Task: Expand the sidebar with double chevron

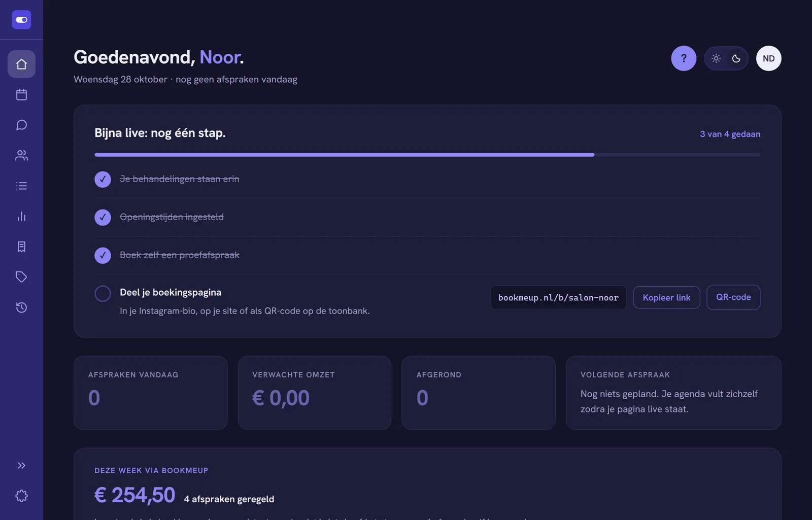Action: [21, 465]
